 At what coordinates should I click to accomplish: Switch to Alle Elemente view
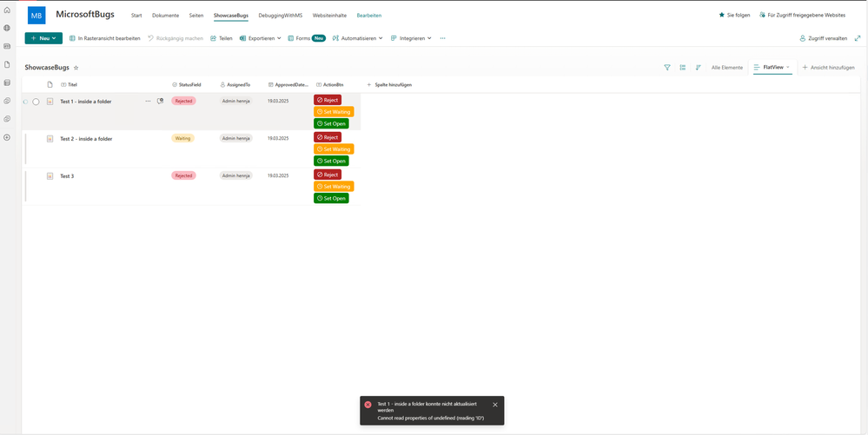(x=727, y=68)
